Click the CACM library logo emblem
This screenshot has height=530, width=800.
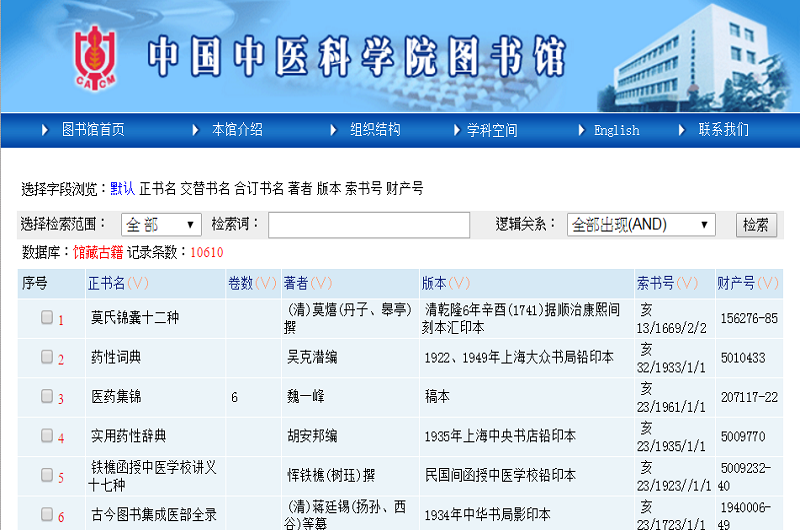point(95,58)
